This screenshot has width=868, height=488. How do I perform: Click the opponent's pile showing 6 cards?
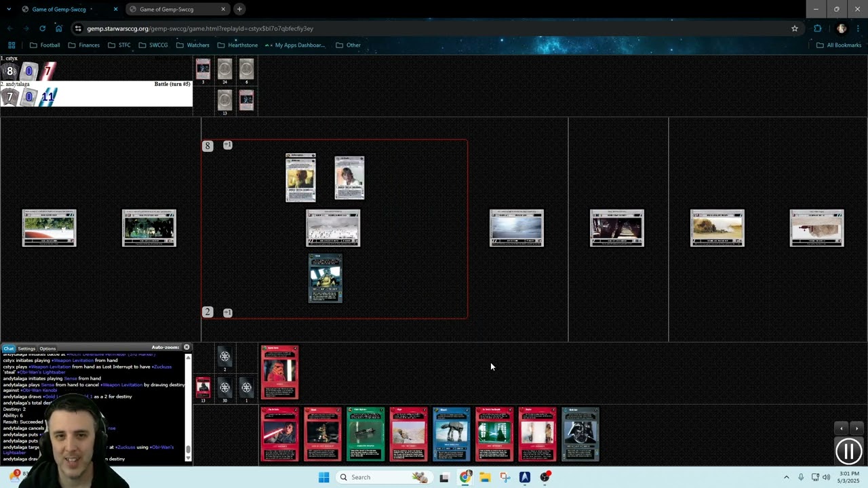pos(246,69)
